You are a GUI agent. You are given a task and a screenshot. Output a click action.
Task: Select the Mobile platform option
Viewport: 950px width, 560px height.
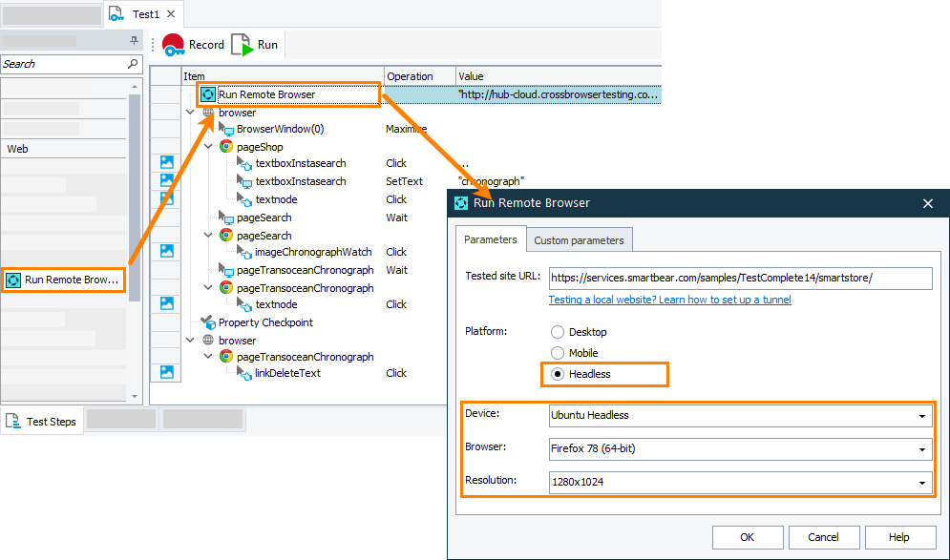coord(557,353)
